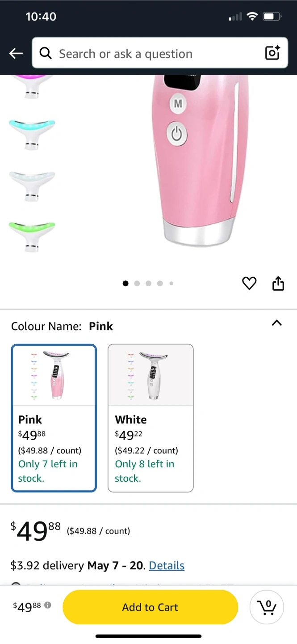
Task: Jump to fourth image pagination dot
Action: tap(160, 283)
